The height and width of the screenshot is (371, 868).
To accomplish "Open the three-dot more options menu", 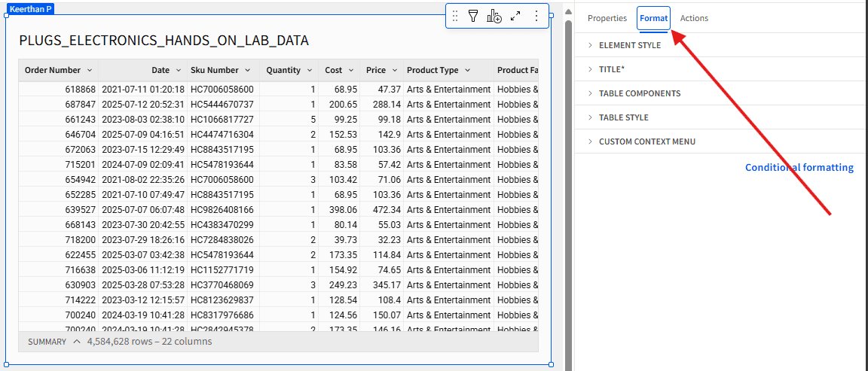I will coord(536,16).
